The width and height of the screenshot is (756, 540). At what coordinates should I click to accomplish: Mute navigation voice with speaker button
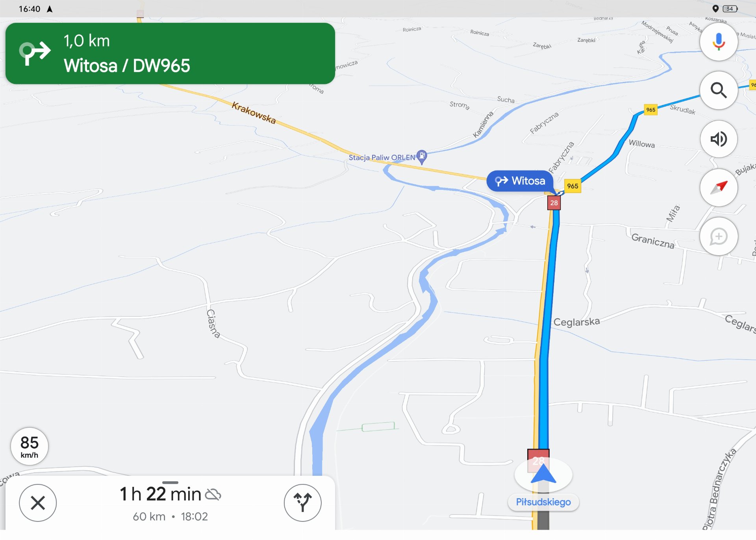click(719, 139)
